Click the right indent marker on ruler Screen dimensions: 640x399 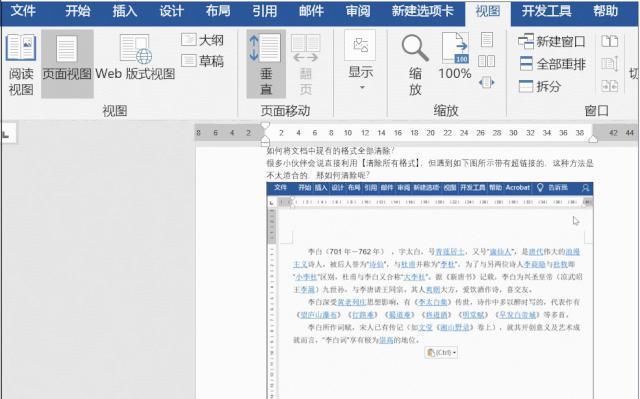(x=593, y=140)
